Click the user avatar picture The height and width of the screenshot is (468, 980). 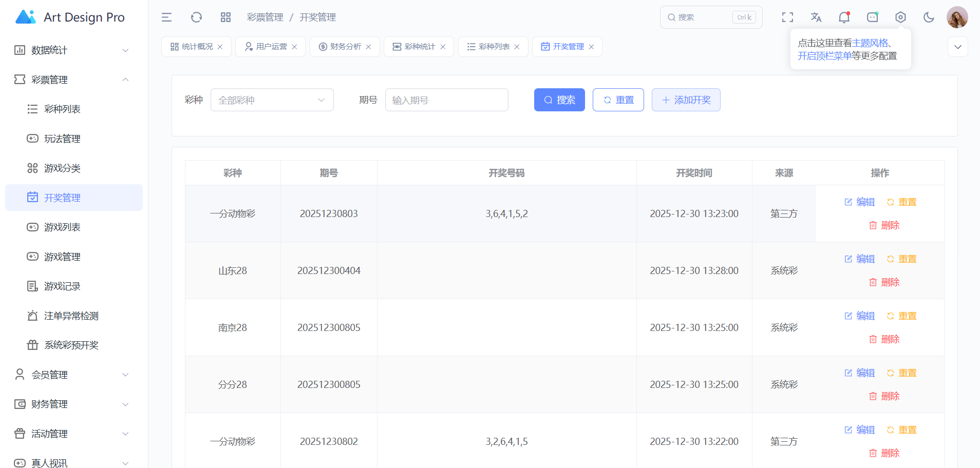(957, 17)
